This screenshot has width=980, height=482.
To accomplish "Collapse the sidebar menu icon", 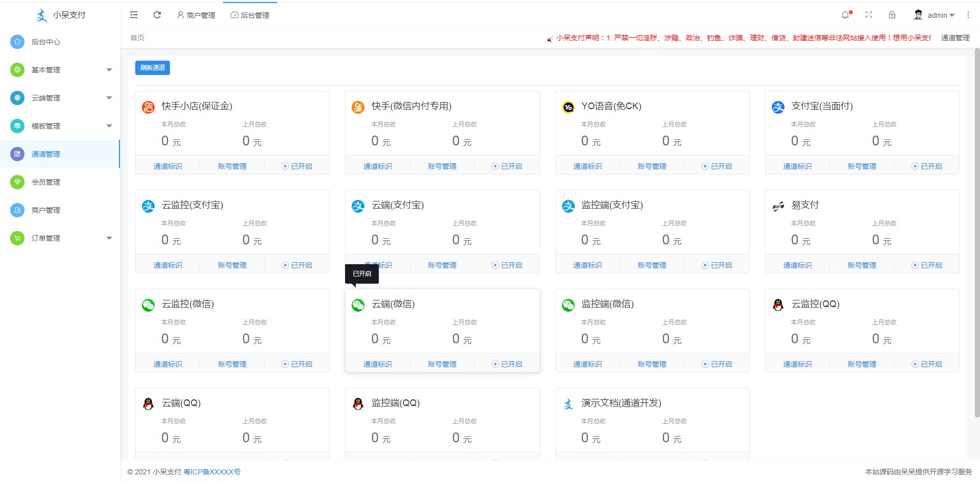I will (134, 15).
